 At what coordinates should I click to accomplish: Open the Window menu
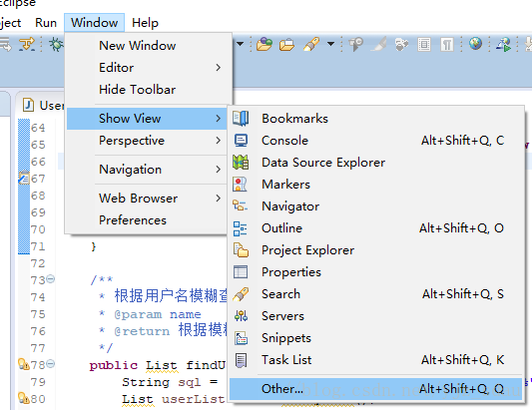click(94, 23)
